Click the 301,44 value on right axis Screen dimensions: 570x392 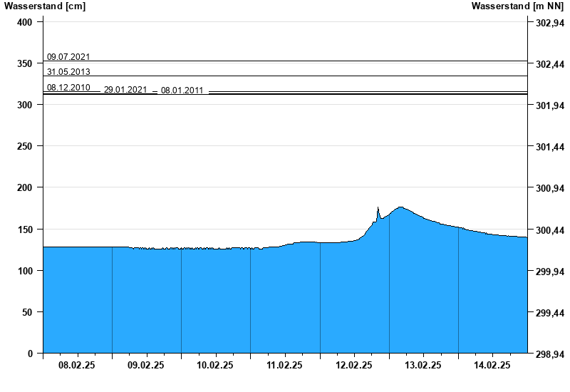[x=550, y=147]
